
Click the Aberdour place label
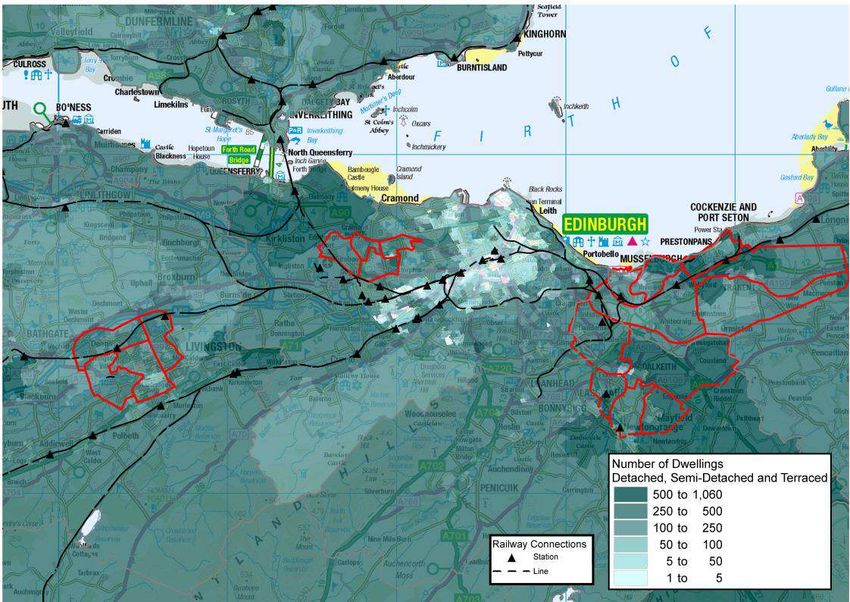(x=401, y=77)
